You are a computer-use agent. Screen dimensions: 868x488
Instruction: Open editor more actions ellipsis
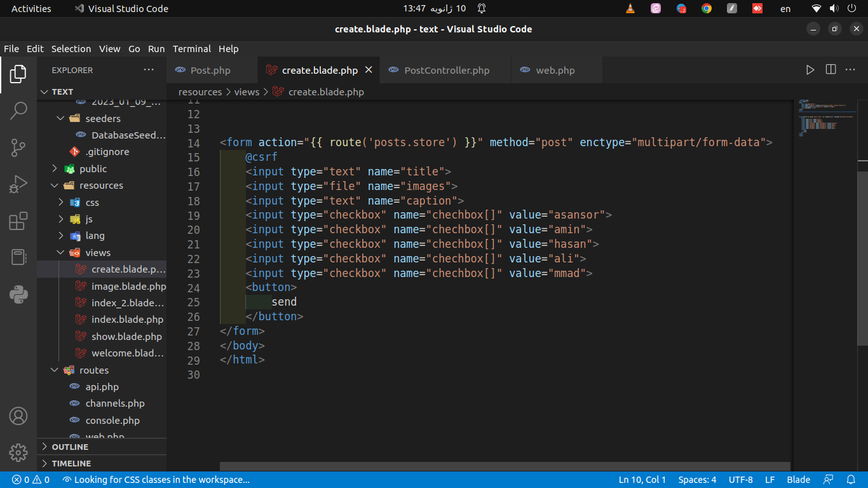(851, 70)
